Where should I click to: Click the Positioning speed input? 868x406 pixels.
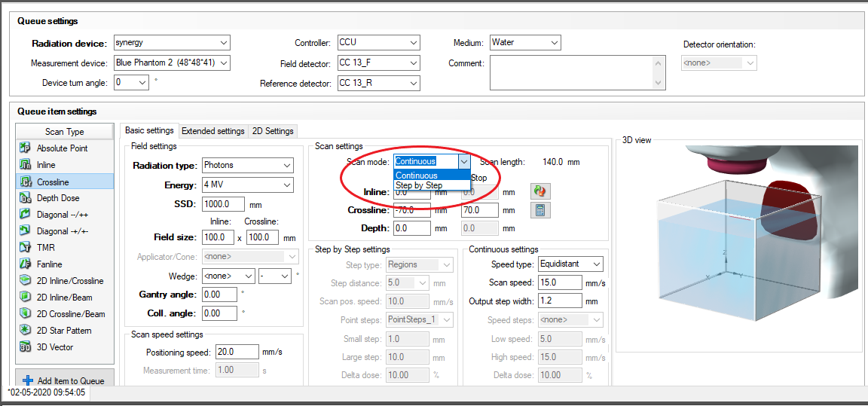coord(238,352)
